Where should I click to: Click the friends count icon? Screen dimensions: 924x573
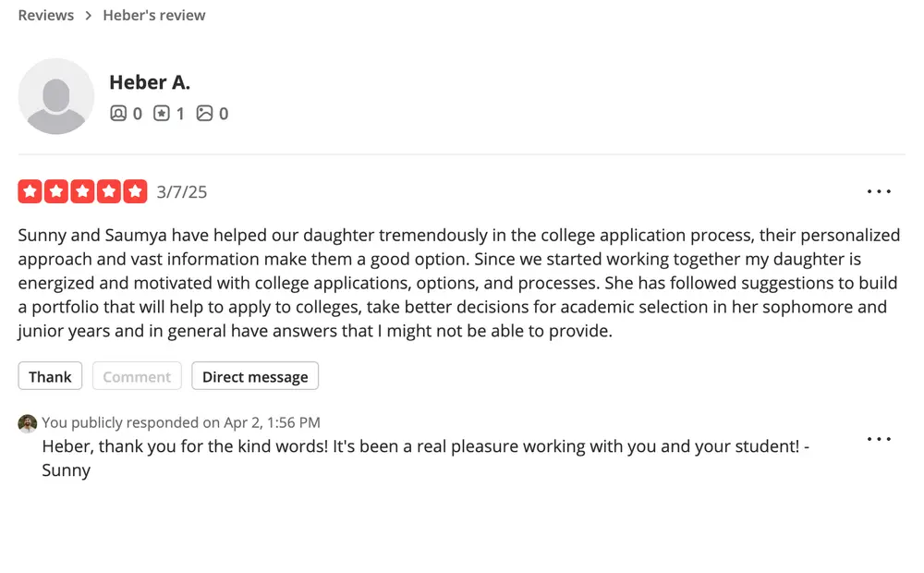point(118,113)
